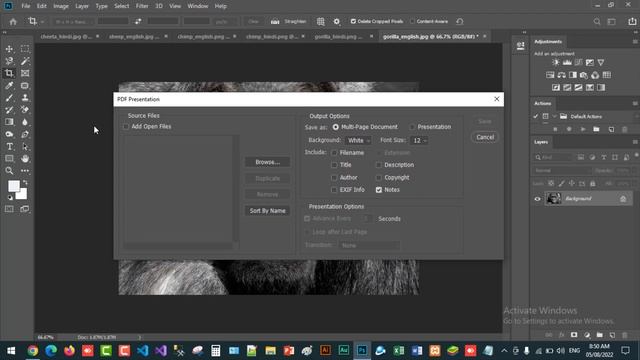Click the Sort By Name button
The height and width of the screenshot is (360, 640).
[x=267, y=211]
